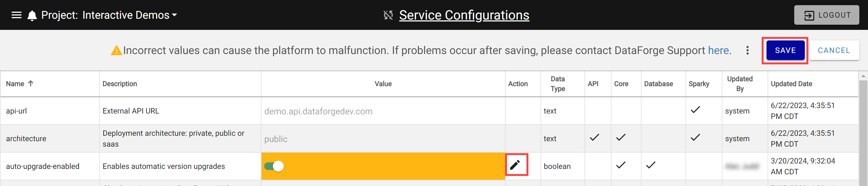Image resolution: width=868 pixels, height=186 pixels.
Task: Click the Service Configurations title link
Action: pos(464,15)
